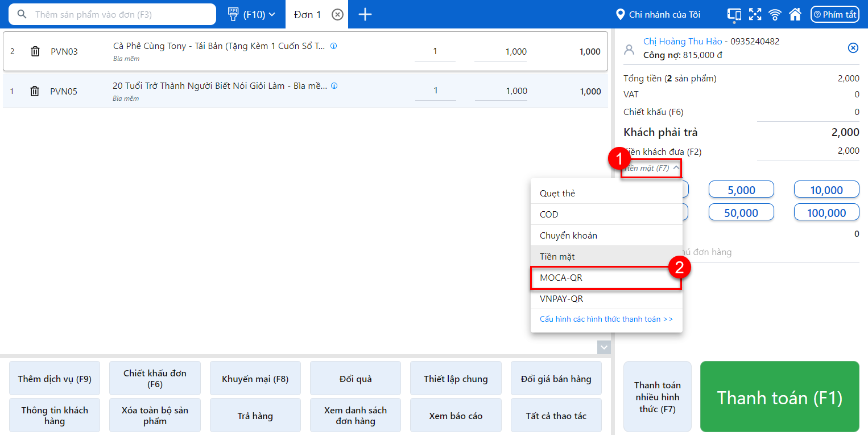Click the Wi-Fi connection status icon
Image resolution: width=868 pixels, height=435 pixels.
[x=775, y=14]
